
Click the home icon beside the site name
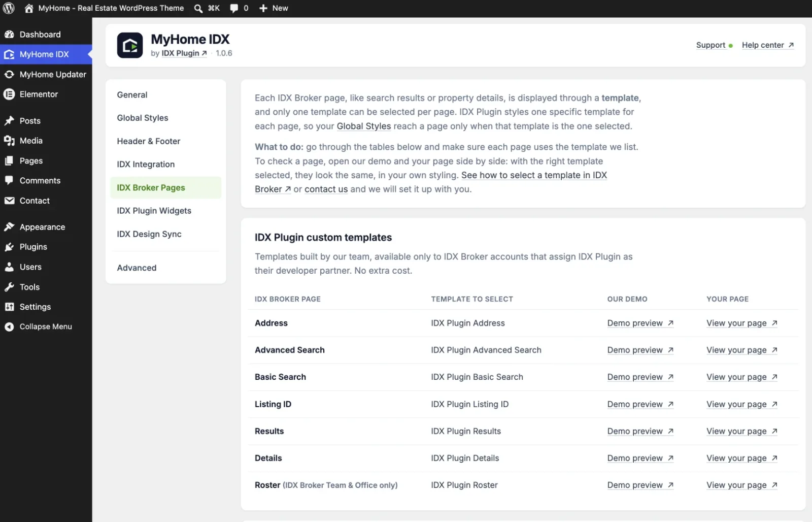coord(29,8)
